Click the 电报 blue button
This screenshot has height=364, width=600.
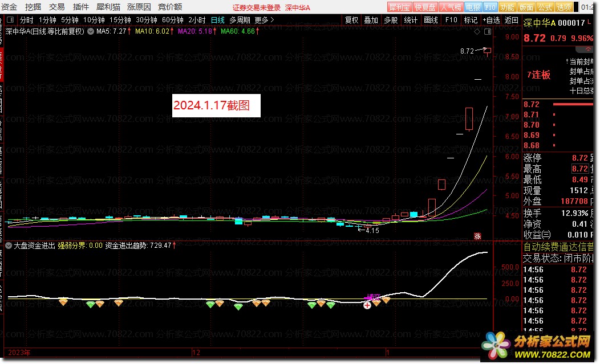click(473, 7)
